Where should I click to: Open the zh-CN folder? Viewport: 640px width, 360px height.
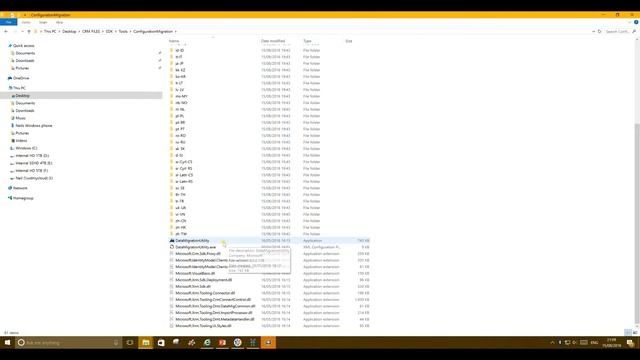181,220
